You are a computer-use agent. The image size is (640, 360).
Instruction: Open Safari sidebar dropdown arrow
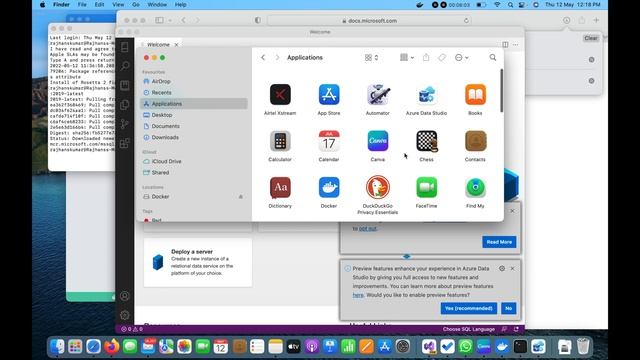point(170,20)
